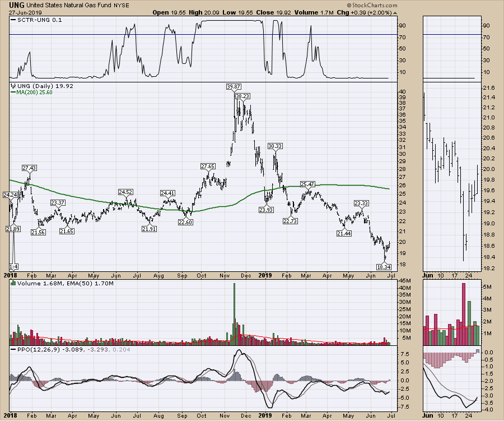
Task: Click the tallest red volume bar in mini chart
Action: (x=464, y=314)
